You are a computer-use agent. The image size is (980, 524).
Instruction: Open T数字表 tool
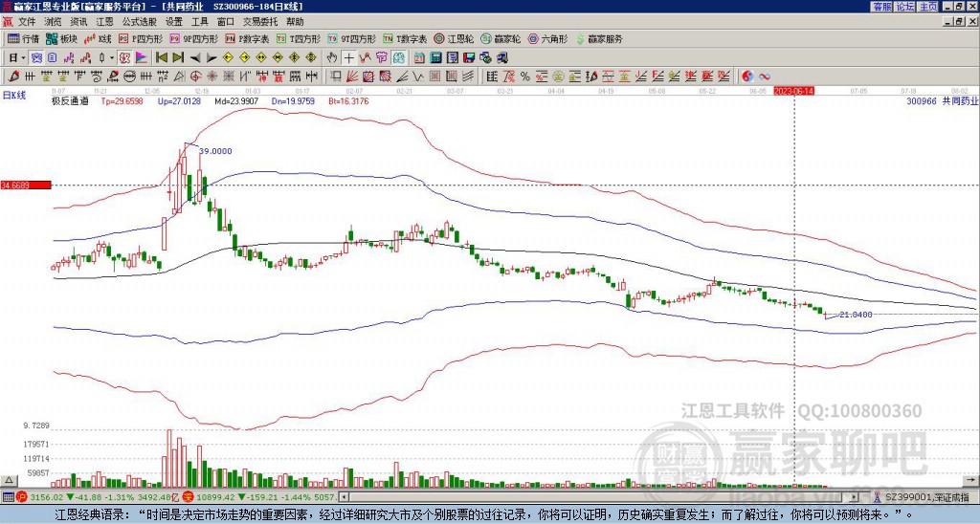pyautogui.click(x=405, y=38)
